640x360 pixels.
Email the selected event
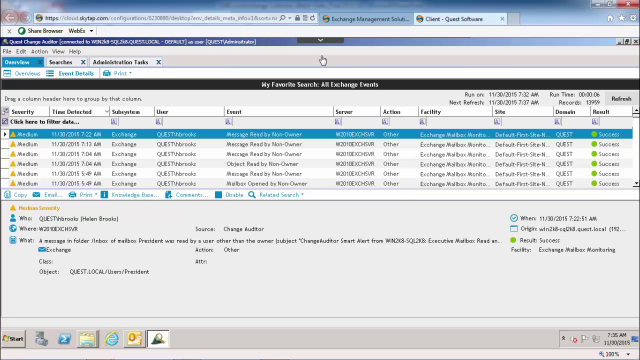click(x=47, y=195)
